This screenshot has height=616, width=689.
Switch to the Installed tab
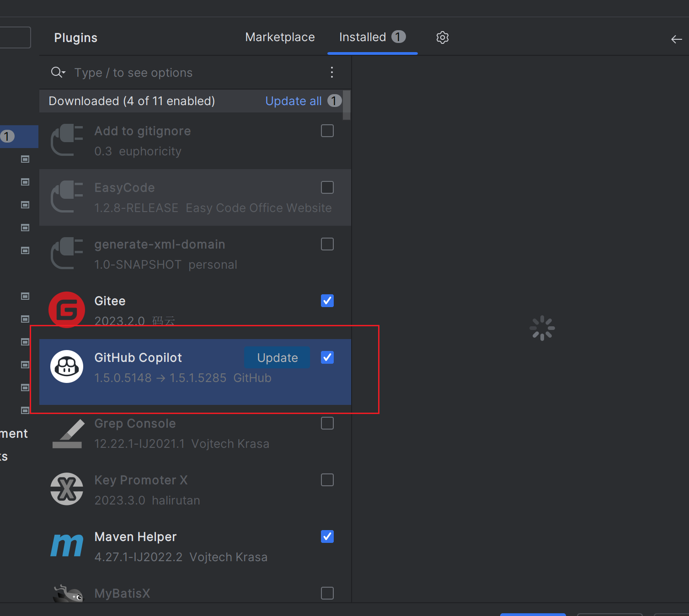(x=372, y=37)
